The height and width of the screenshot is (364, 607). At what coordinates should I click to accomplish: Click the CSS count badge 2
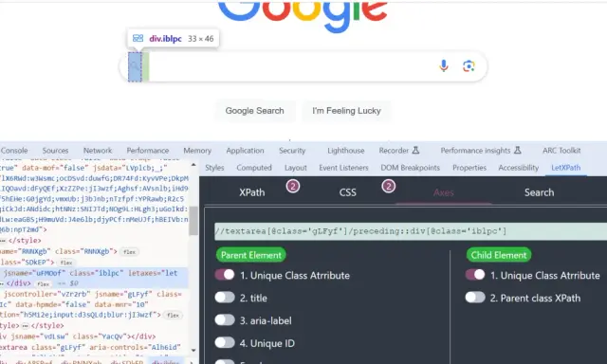tap(389, 187)
